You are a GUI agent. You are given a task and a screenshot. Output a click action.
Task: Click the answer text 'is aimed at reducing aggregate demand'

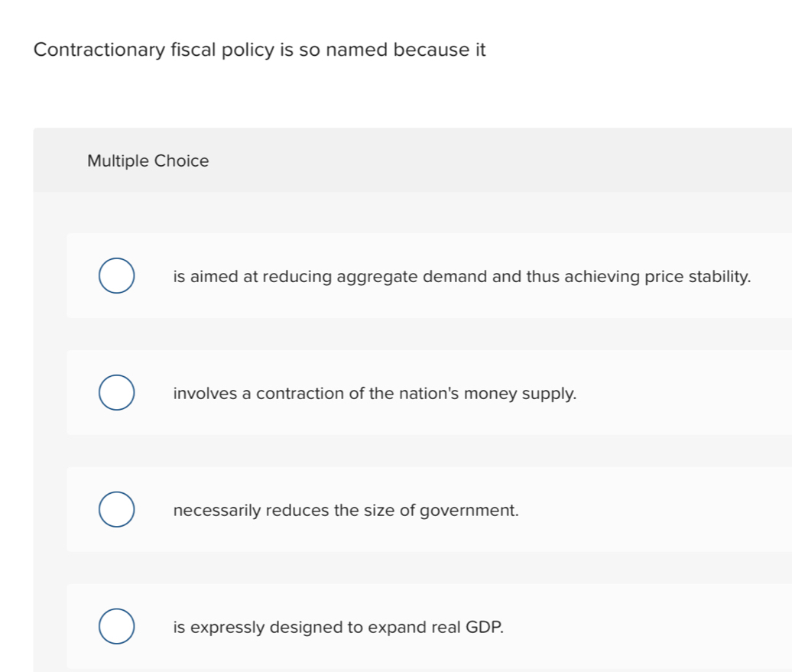462,277
